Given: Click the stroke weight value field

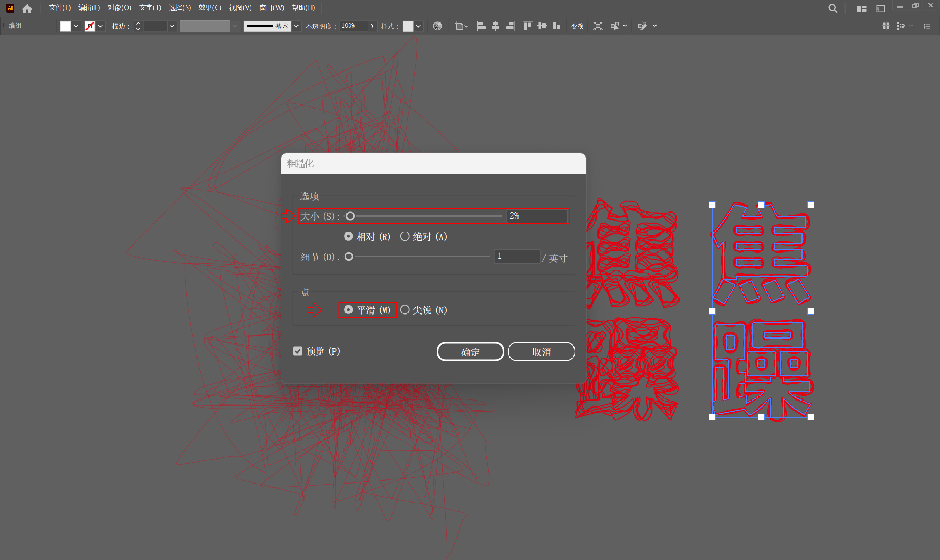Looking at the screenshot, I should (x=155, y=26).
